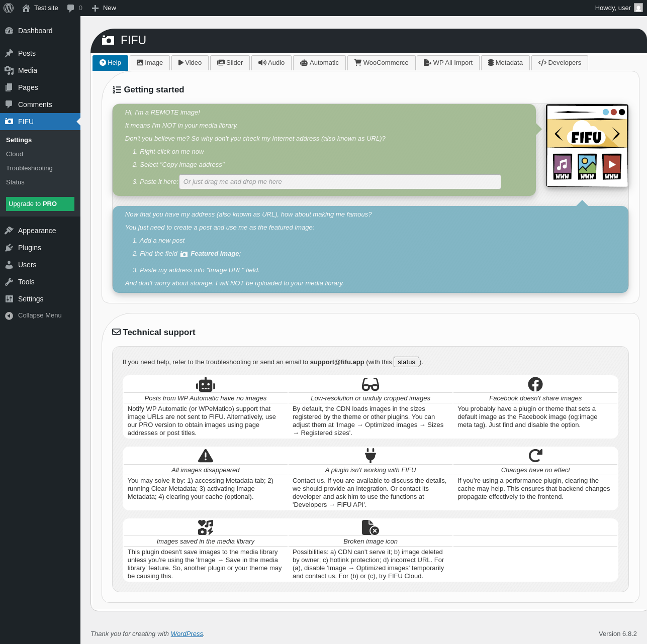
Task: Open Appearance in the sidebar
Action: (x=40, y=231)
